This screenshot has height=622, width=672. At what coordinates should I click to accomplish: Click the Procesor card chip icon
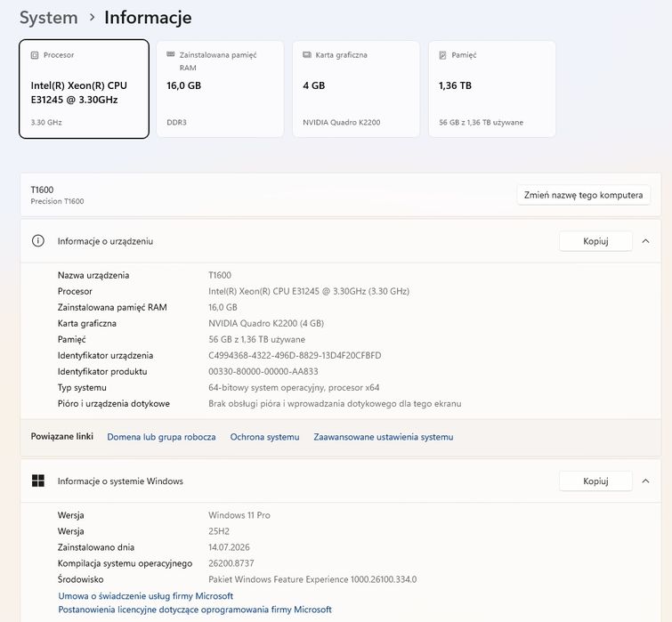[35, 55]
